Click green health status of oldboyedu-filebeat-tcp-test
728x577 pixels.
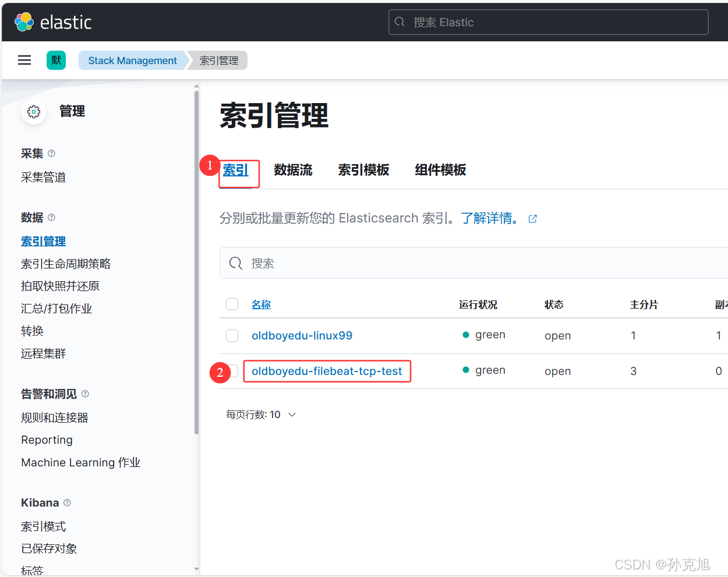(x=484, y=370)
